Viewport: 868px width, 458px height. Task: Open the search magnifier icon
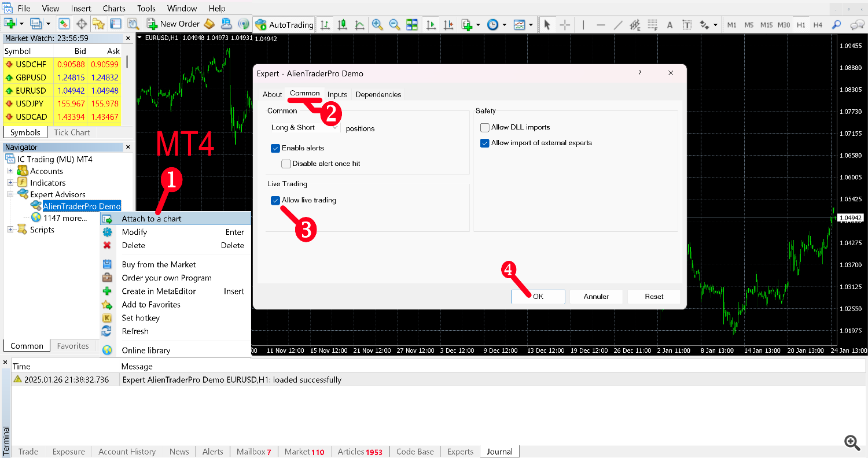point(836,25)
